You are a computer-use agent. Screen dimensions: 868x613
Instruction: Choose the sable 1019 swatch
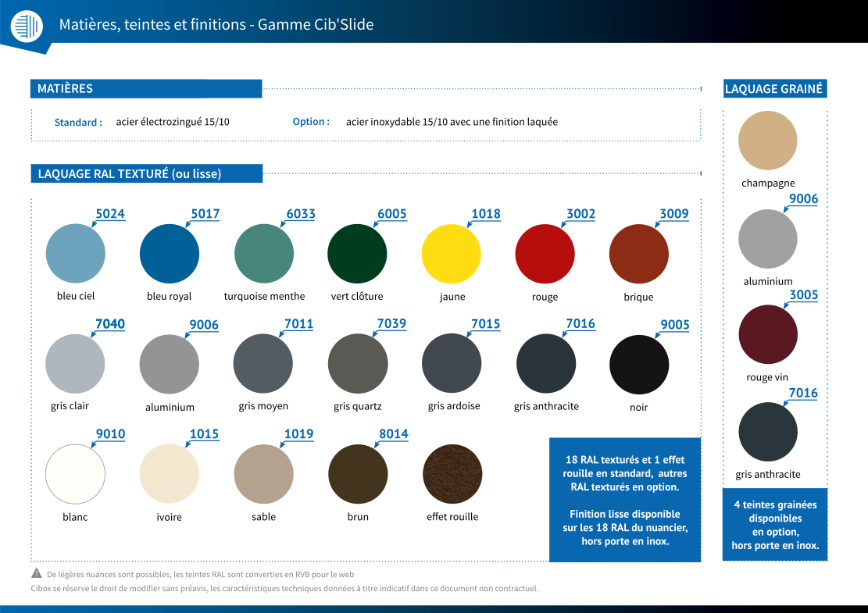[x=263, y=473]
